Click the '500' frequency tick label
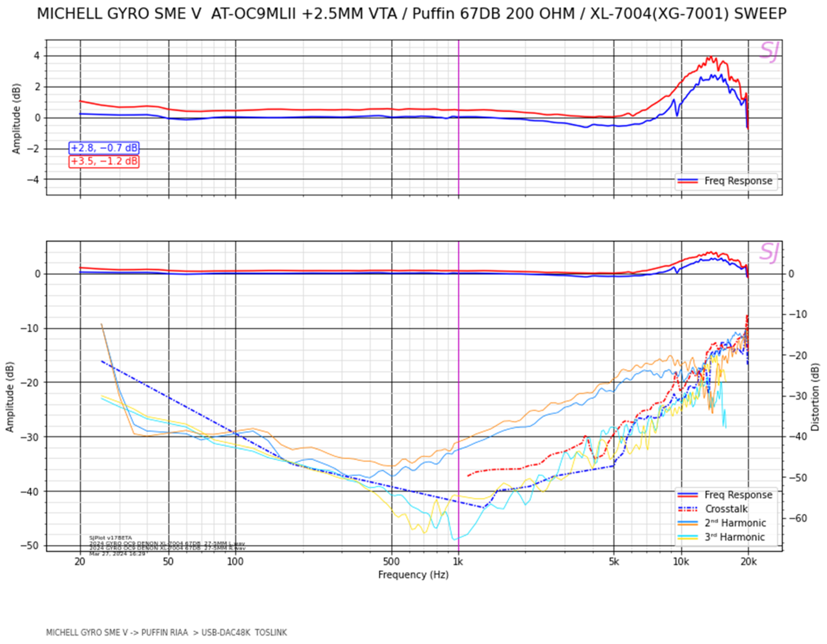Screen dimensions: 827x644 391,561
